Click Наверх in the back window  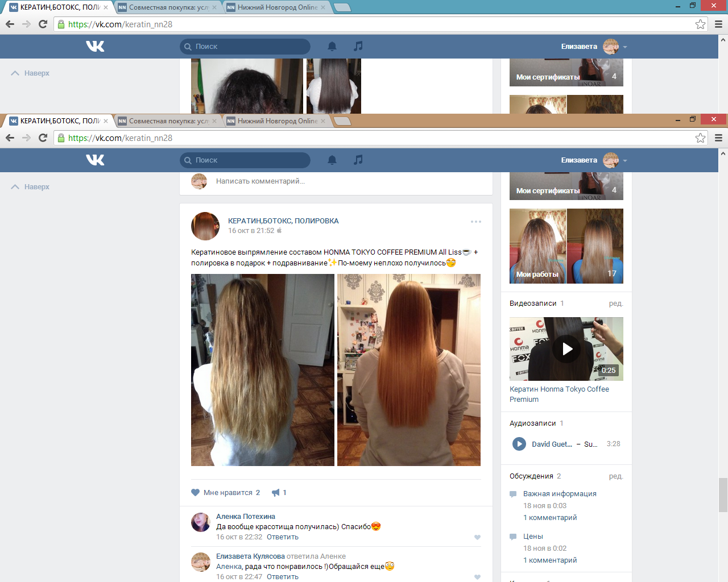31,73
